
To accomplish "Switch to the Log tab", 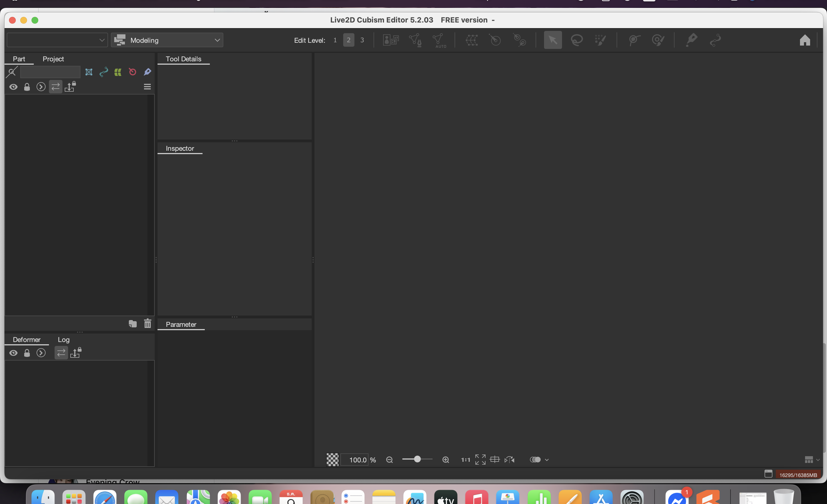I will point(64,339).
